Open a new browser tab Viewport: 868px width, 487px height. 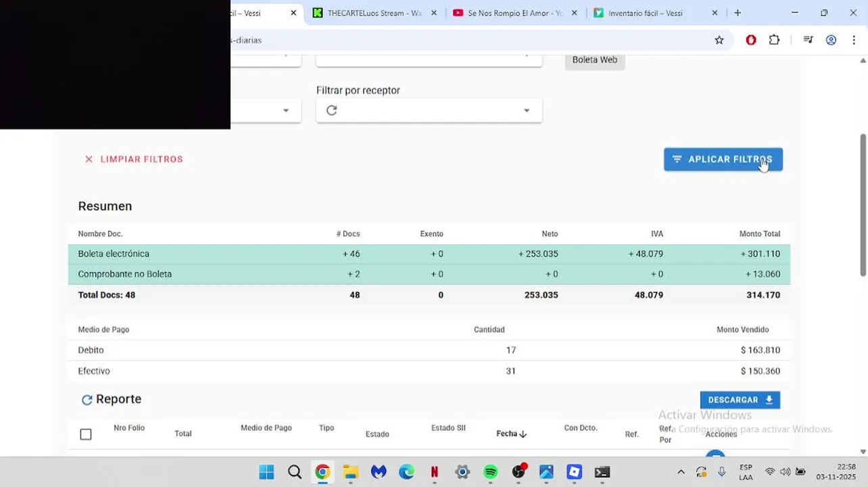click(x=738, y=13)
